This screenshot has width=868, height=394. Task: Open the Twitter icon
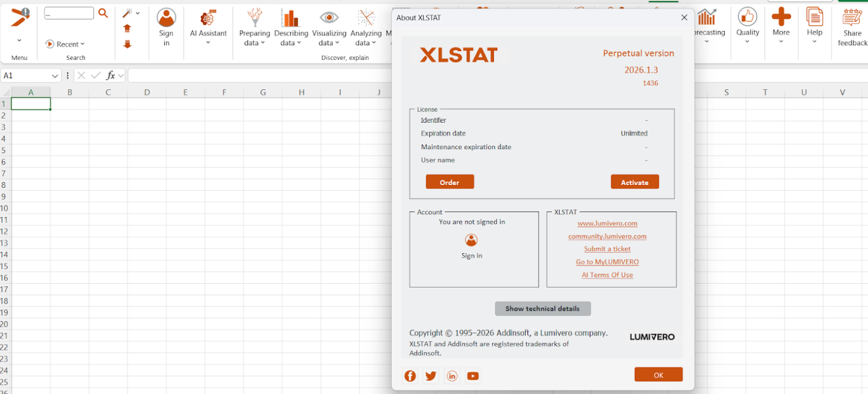[x=431, y=376]
